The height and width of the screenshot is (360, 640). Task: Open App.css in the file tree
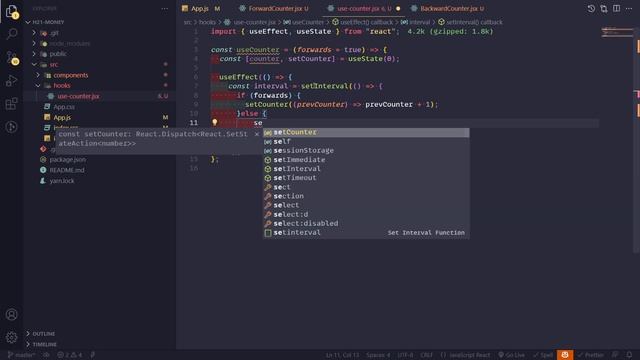click(64, 107)
